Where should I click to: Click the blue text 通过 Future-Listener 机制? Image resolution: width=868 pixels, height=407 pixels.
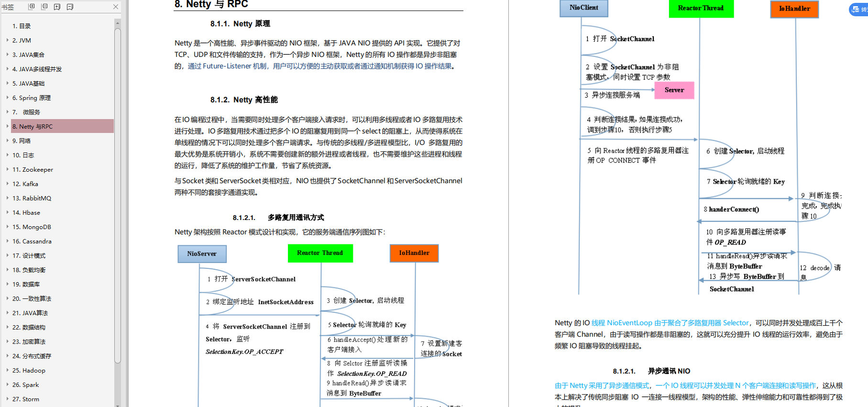(x=227, y=66)
